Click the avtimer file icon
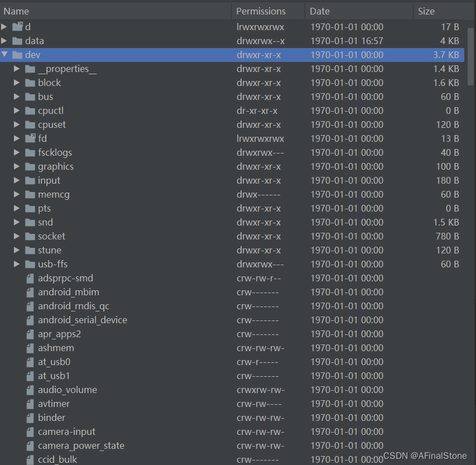Screen dimensions: 476x465 coord(30,404)
